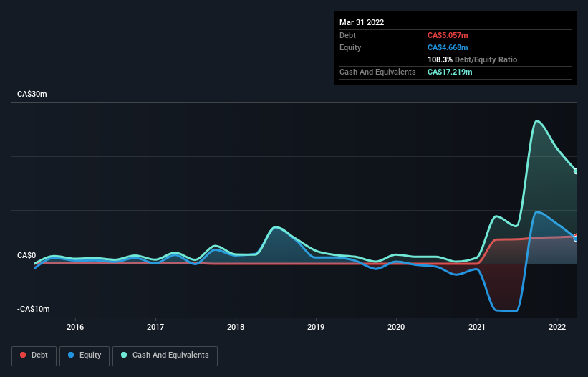Click Cash And Equivalents label in tooltip
This screenshot has width=588, height=377.
point(377,72)
